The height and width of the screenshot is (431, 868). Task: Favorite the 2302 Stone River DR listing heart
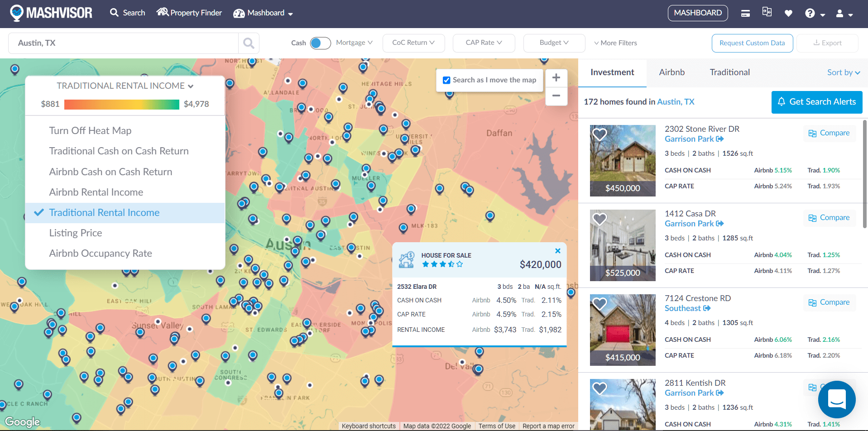click(599, 134)
